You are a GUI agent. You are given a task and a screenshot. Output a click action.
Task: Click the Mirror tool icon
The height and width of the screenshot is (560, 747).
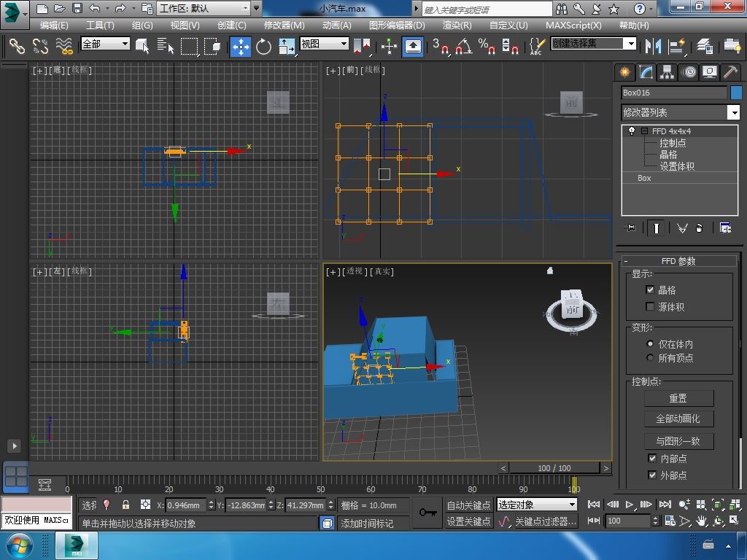pyautogui.click(x=653, y=46)
